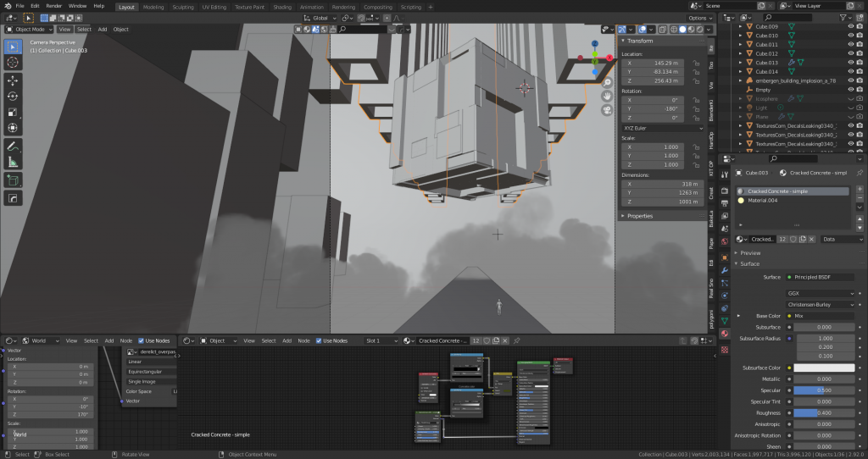Hide Cube.012 in viewport via eye icon
The image size is (868, 459).
click(x=851, y=53)
